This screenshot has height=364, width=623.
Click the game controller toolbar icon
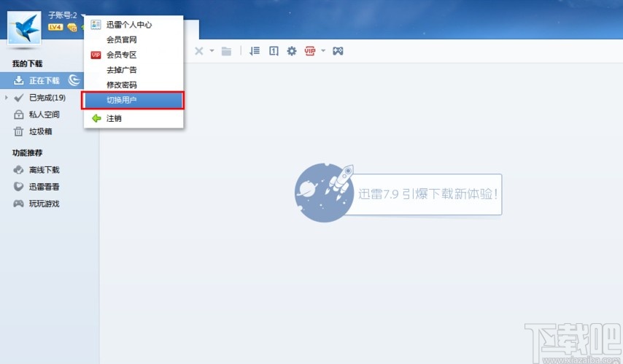point(338,51)
